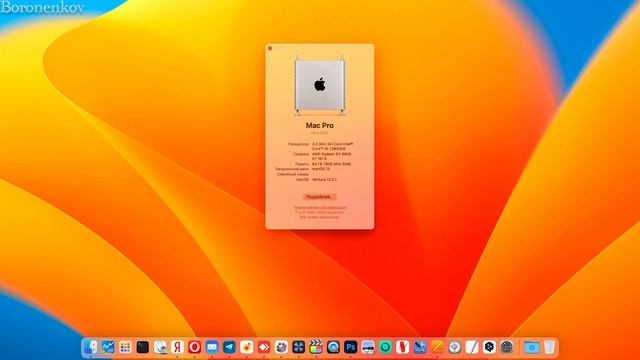Screen dimensions: 640x360
Task: Open the blue Mail-style app in Dock
Action: coord(212,347)
